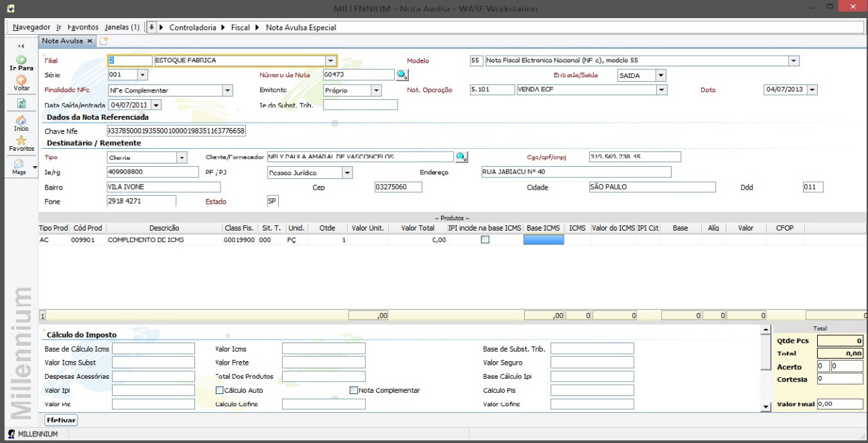Collapse sidebar with double-arrow icon
This screenshot has height=443, width=868.
point(21,47)
